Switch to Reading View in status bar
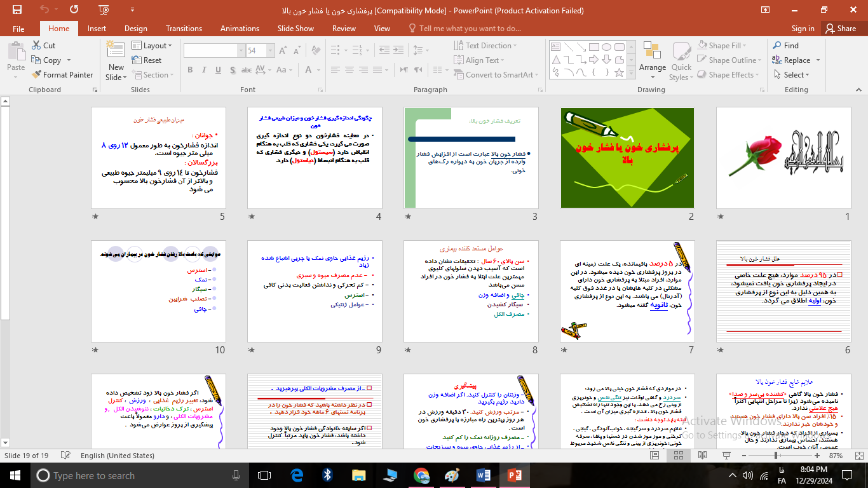 (702, 456)
